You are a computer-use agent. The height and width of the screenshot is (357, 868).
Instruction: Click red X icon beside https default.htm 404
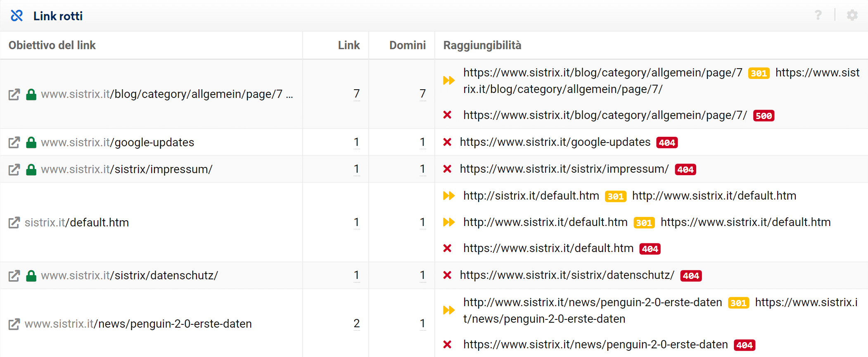[x=447, y=248]
